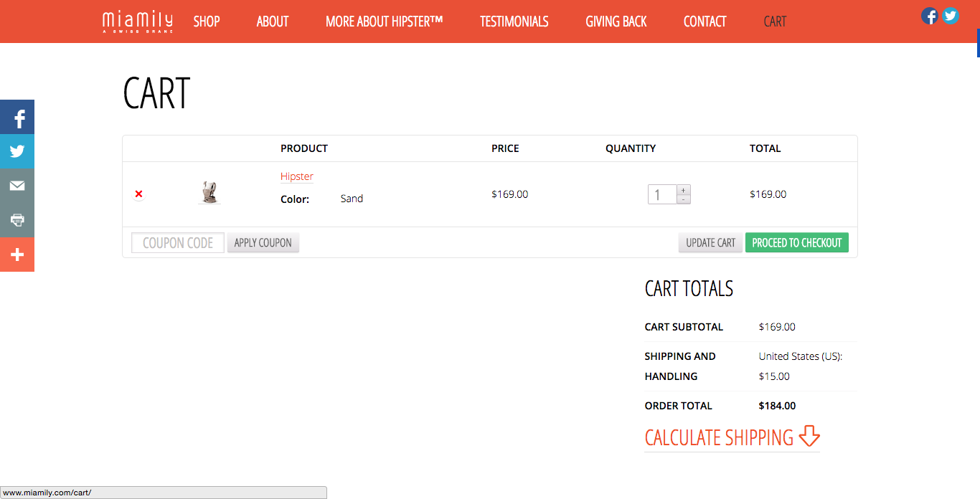The image size is (980, 499).
Task: Click the $169.00 row total cell
Action: point(768,194)
